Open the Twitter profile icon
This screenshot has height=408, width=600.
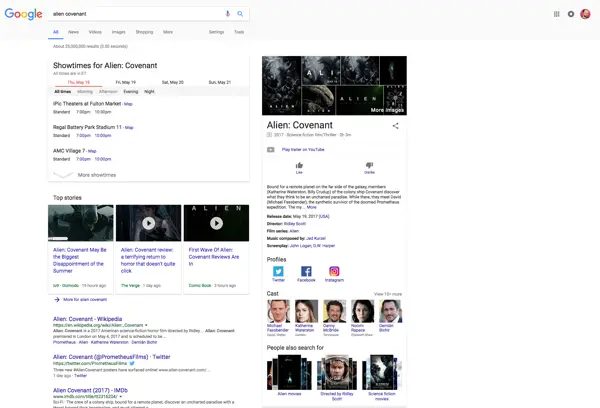278,271
